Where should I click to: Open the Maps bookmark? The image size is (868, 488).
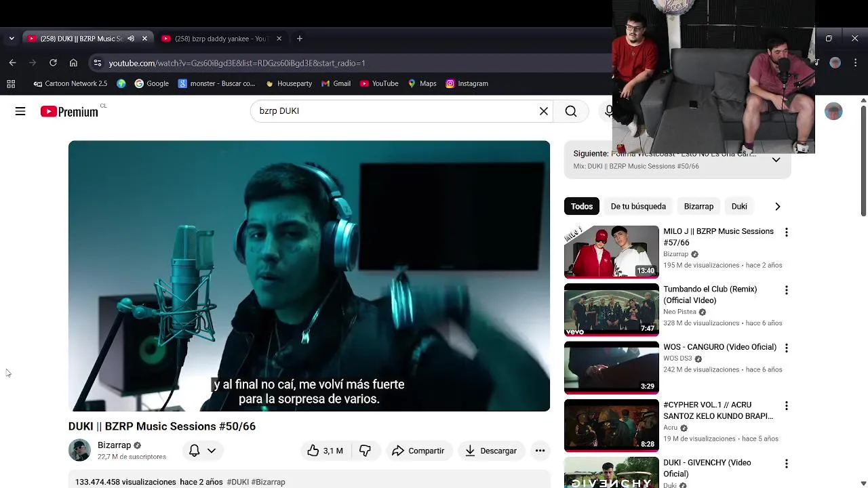click(x=422, y=83)
